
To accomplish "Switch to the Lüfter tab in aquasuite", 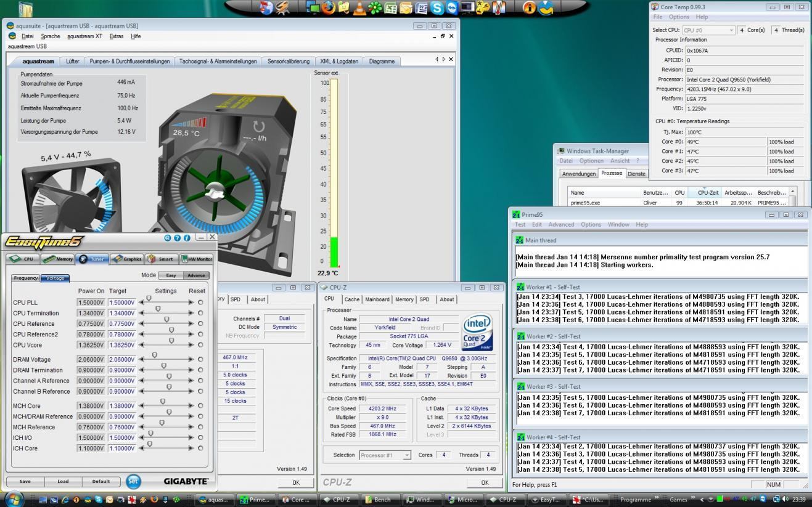I will (x=72, y=61).
